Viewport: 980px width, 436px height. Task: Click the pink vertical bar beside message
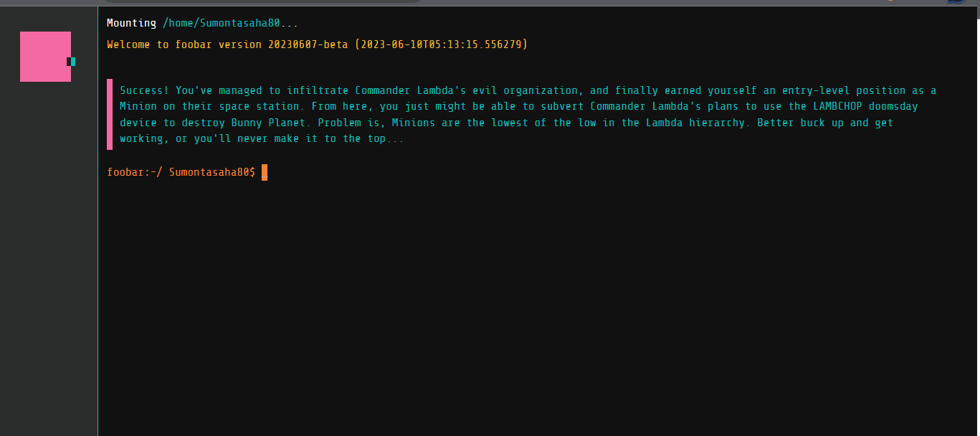pos(110,115)
